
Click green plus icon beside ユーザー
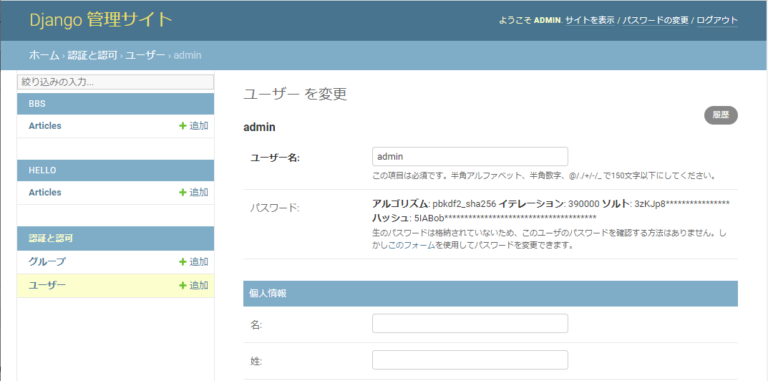[183, 286]
